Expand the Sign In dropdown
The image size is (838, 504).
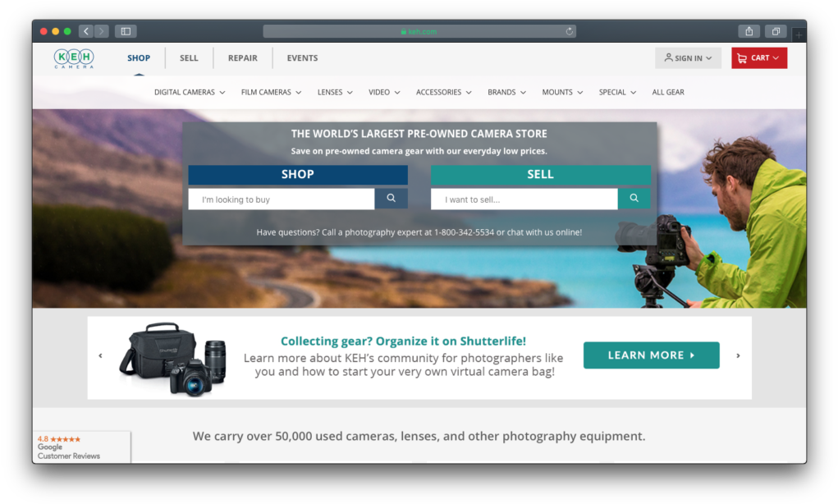688,57
